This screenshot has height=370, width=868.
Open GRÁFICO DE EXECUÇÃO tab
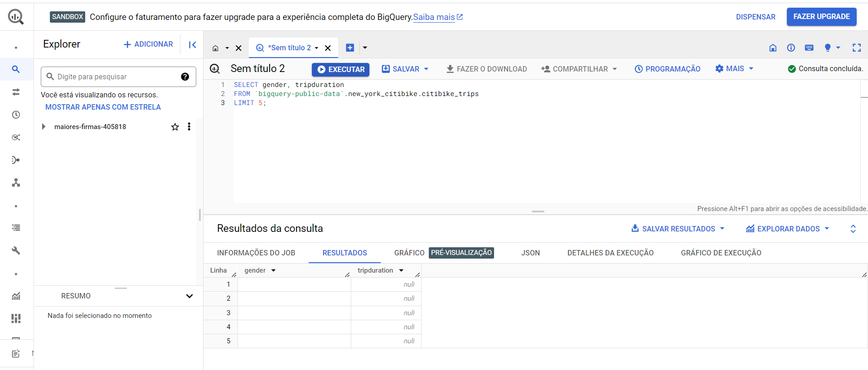click(721, 253)
